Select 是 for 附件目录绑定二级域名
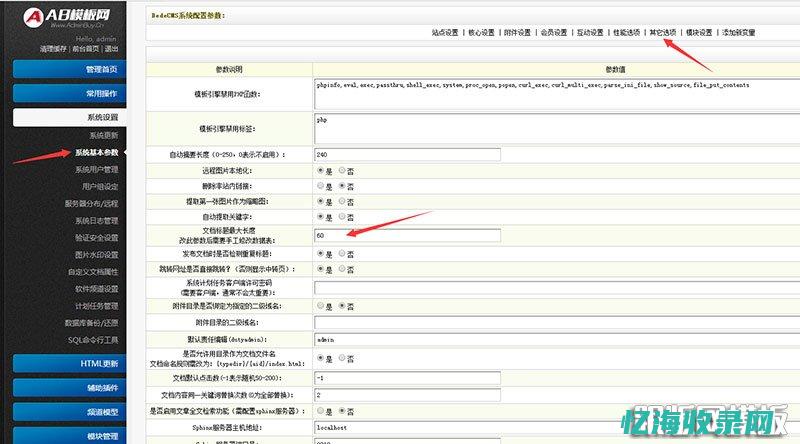 tap(320, 305)
